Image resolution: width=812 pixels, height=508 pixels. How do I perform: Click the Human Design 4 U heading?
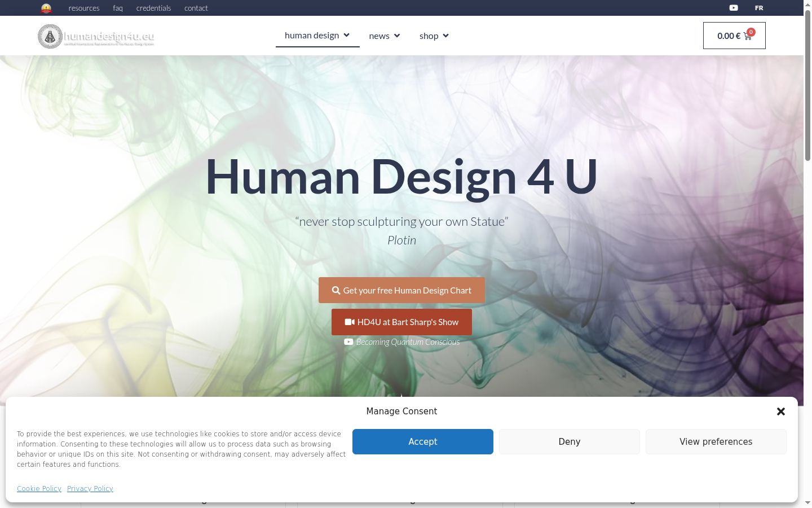point(401,177)
